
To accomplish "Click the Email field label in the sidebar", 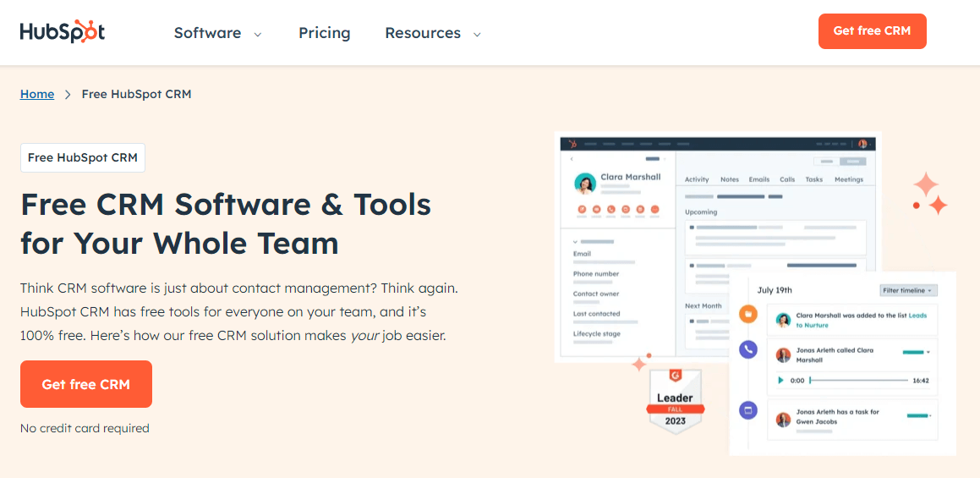I will tap(582, 254).
